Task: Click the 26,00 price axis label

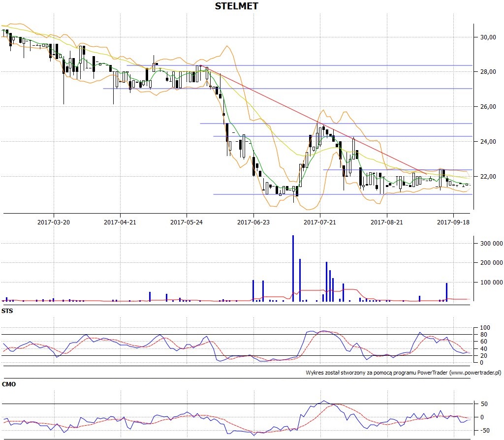Action: click(x=488, y=107)
